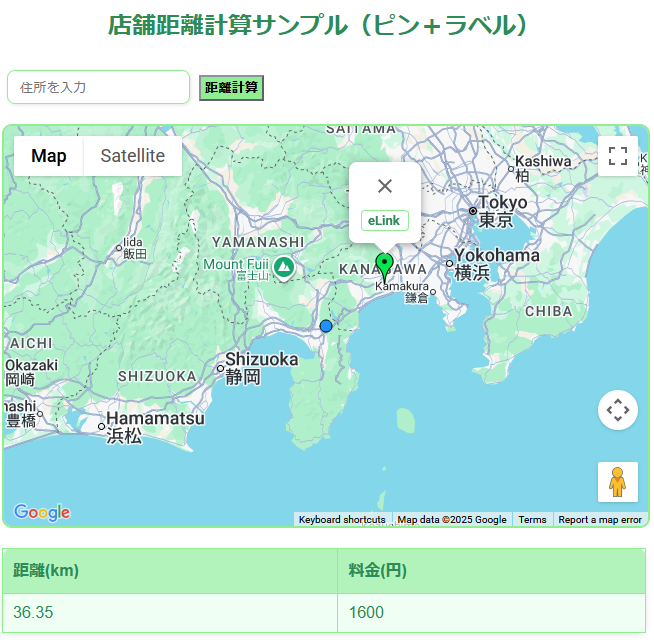654x644 pixels.
Task: Click the 距離計算 button
Action: coord(231,88)
